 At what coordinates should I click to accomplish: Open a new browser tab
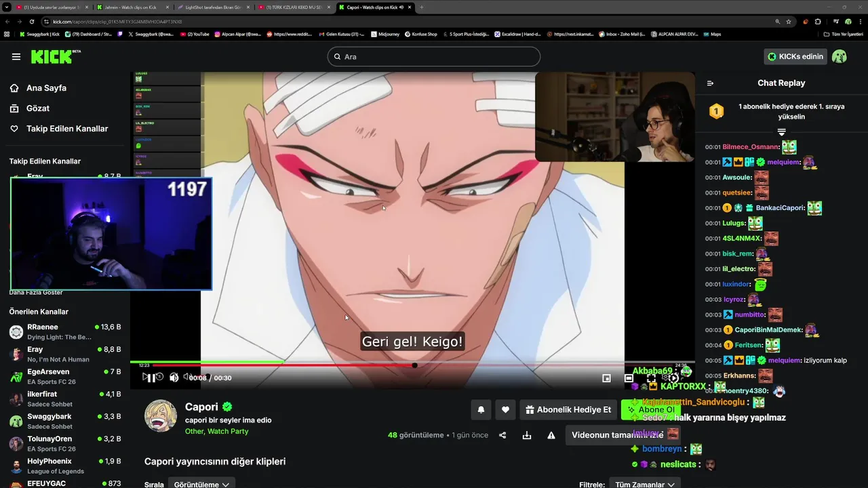click(x=421, y=7)
